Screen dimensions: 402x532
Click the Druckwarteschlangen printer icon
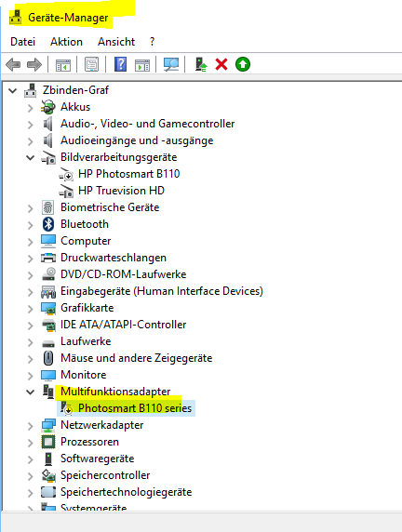tap(48, 258)
